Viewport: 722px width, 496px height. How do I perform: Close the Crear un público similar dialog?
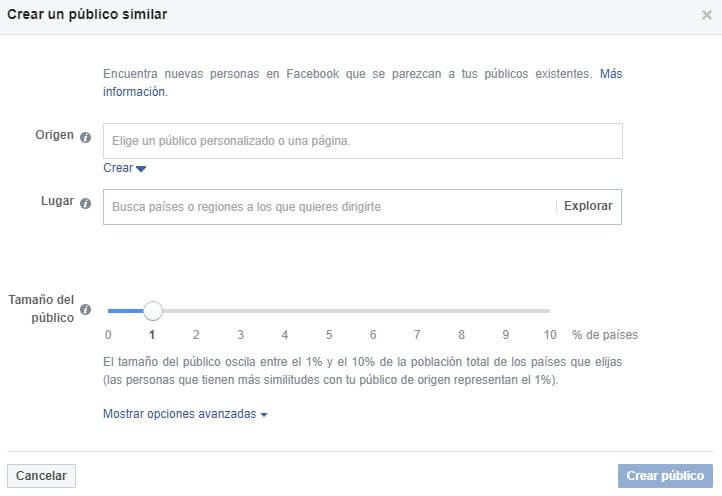point(707,15)
